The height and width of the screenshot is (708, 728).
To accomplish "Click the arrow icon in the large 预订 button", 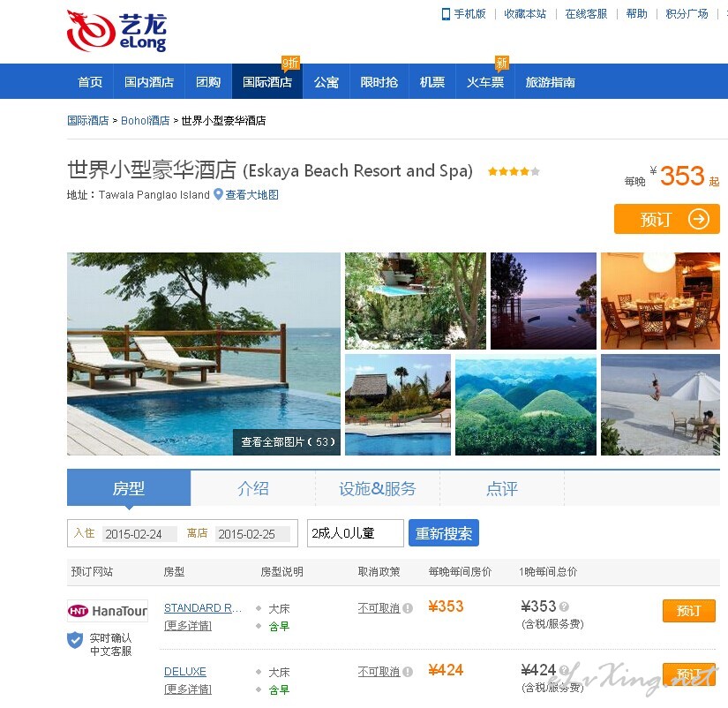I will pyautogui.click(x=698, y=219).
